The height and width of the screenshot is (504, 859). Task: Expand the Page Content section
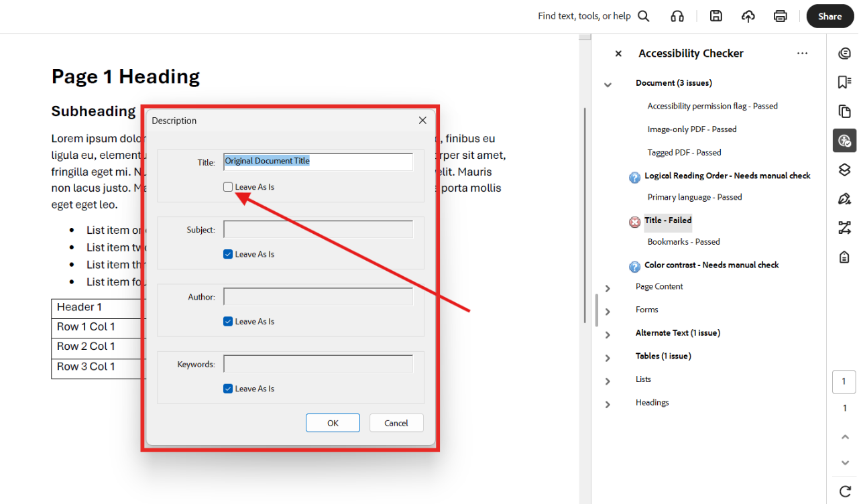click(608, 288)
